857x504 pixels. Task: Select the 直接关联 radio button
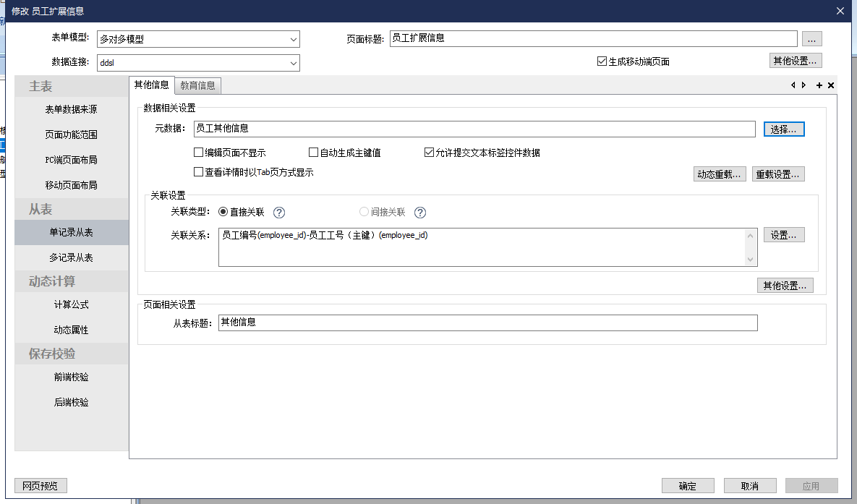tap(223, 213)
